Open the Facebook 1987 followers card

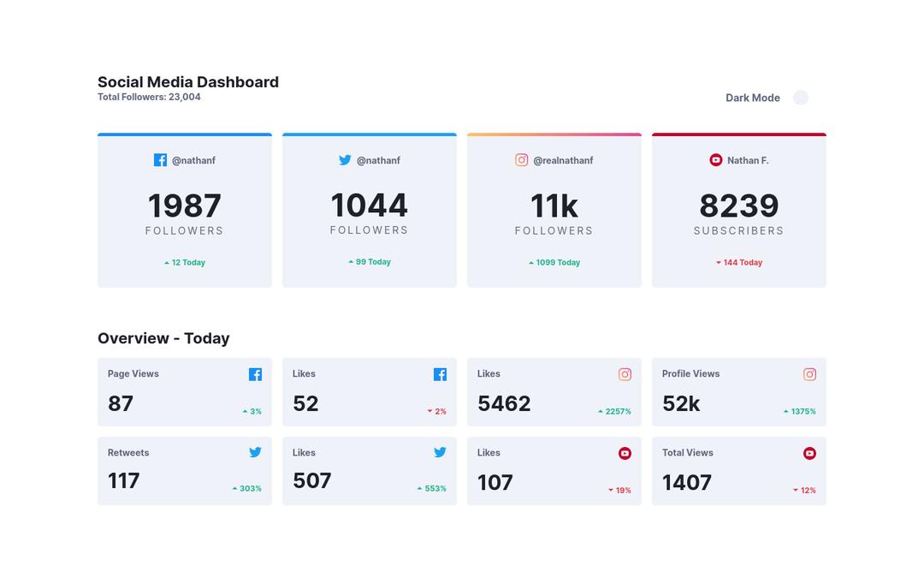[185, 211]
